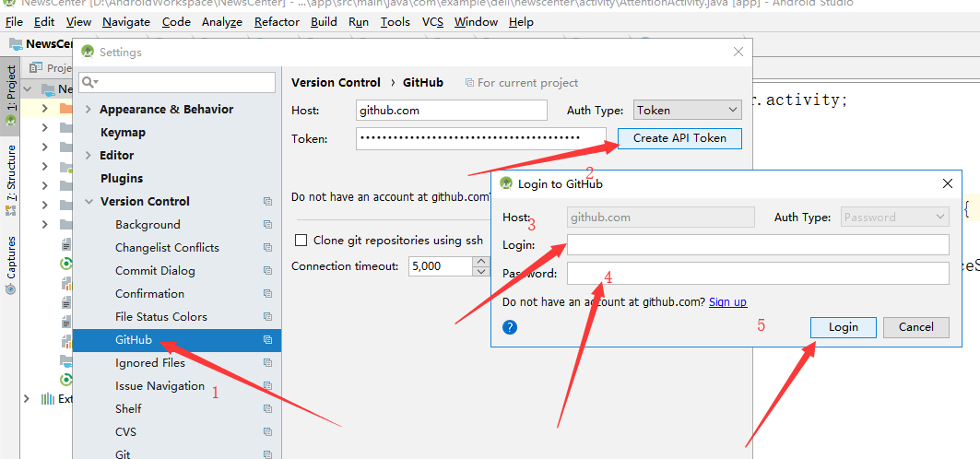The image size is (980, 459).
Task: Open the Tools menu
Action: pyautogui.click(x=395, y=22)
